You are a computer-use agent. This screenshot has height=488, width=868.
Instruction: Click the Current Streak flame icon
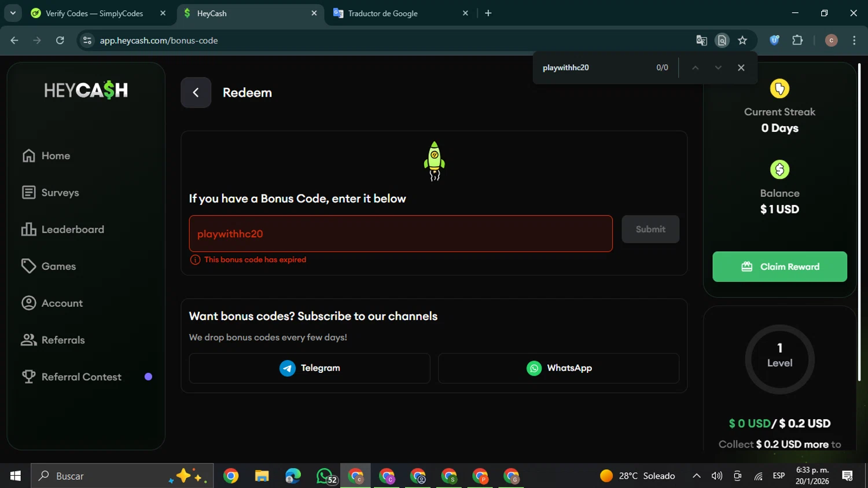point(779,89)
